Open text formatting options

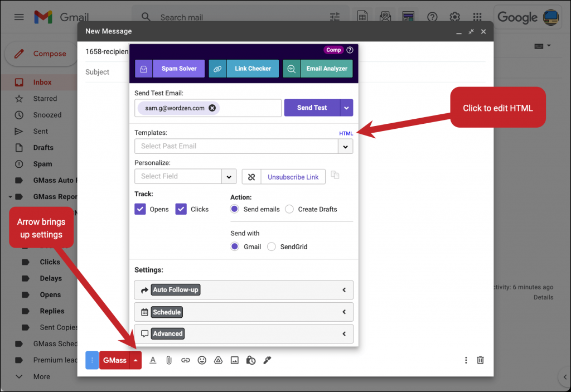153,360
